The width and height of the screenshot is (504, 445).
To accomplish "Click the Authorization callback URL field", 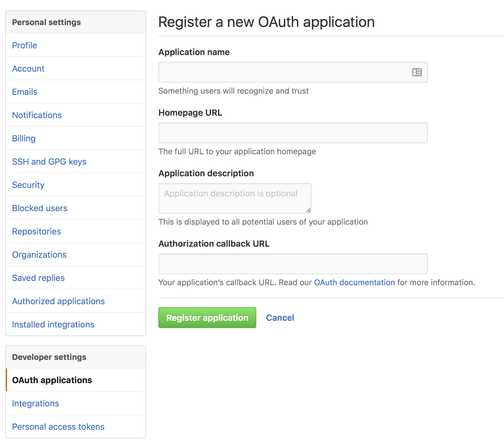I will coord(293,264).
